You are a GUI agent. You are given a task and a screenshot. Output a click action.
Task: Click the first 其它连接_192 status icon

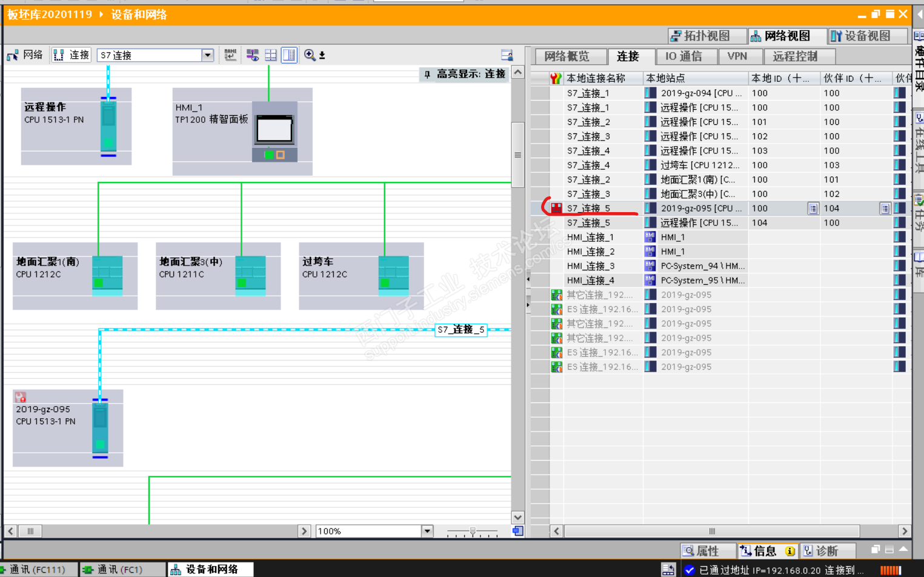point(556,295)
